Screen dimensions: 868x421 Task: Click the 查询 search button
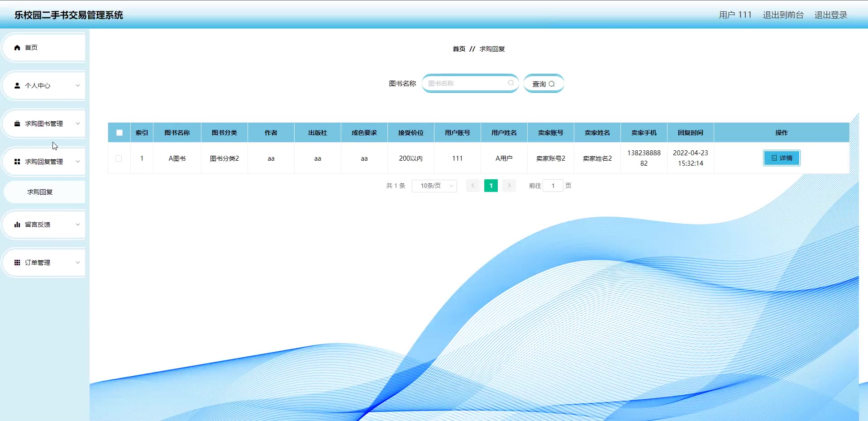point(544,84)
